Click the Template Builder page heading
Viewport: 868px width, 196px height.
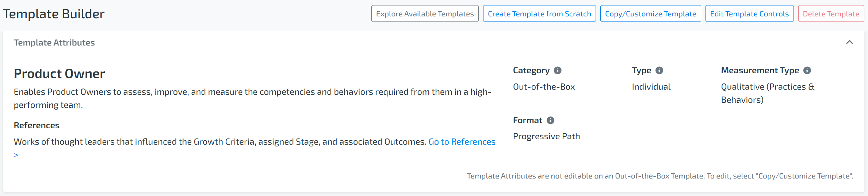[54, 14]
